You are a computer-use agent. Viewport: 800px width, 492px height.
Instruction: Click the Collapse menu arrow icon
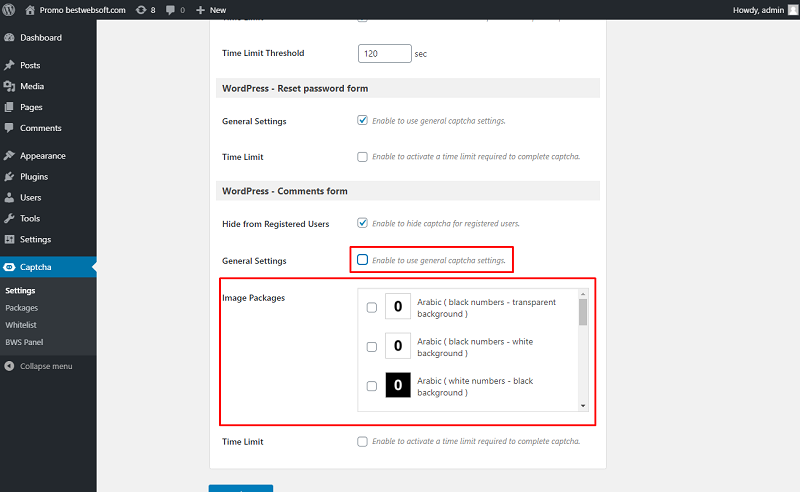[9, 366]
